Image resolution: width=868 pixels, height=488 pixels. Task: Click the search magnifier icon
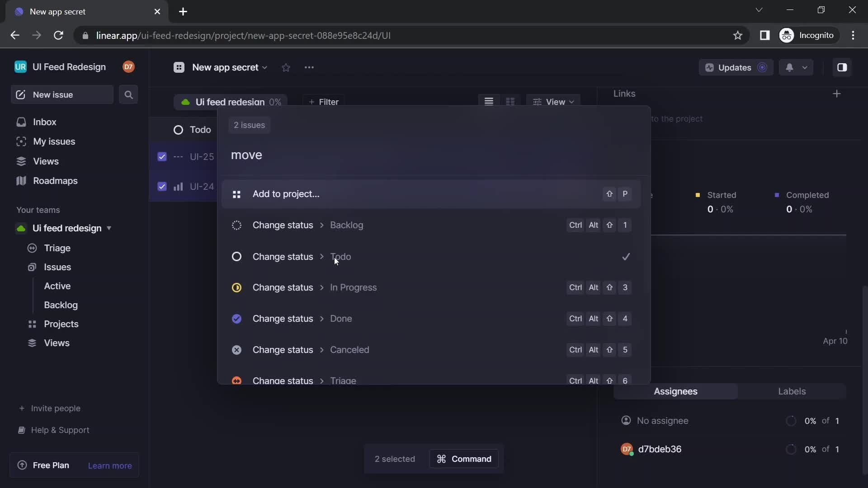click(129, 95)
